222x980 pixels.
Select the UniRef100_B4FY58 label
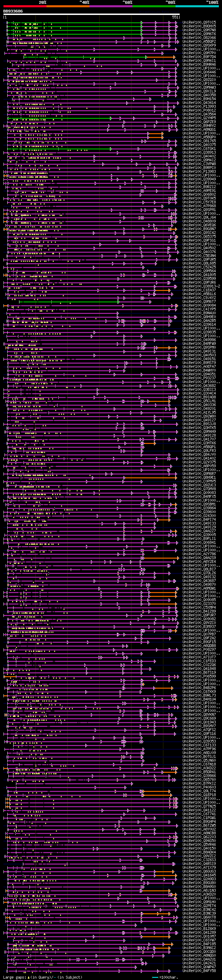[x=199, y=971]
